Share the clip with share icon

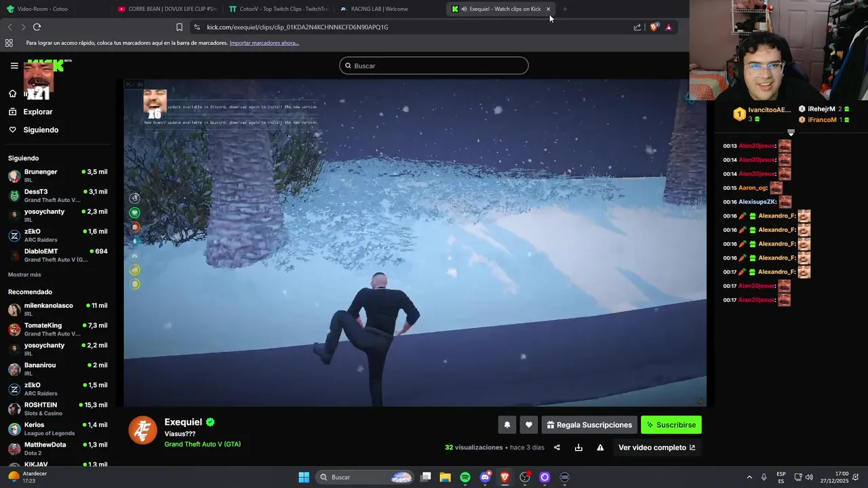click(x=557, y=447)
